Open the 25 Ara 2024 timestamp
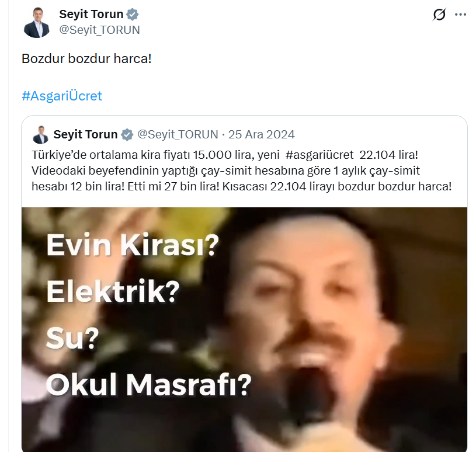Viewport: 476px width, 452px height. [x=262, y=134]
